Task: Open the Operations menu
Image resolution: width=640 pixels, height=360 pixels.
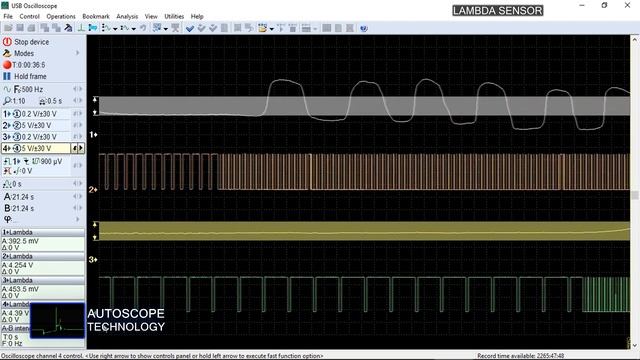Action: pos(61,16)
